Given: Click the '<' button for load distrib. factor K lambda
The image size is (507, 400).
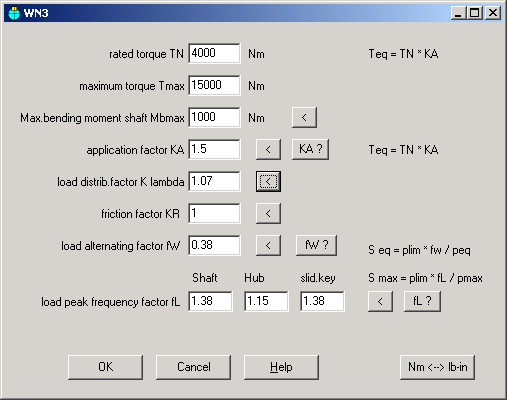Looking at the screenshot, I should (268, 181).
